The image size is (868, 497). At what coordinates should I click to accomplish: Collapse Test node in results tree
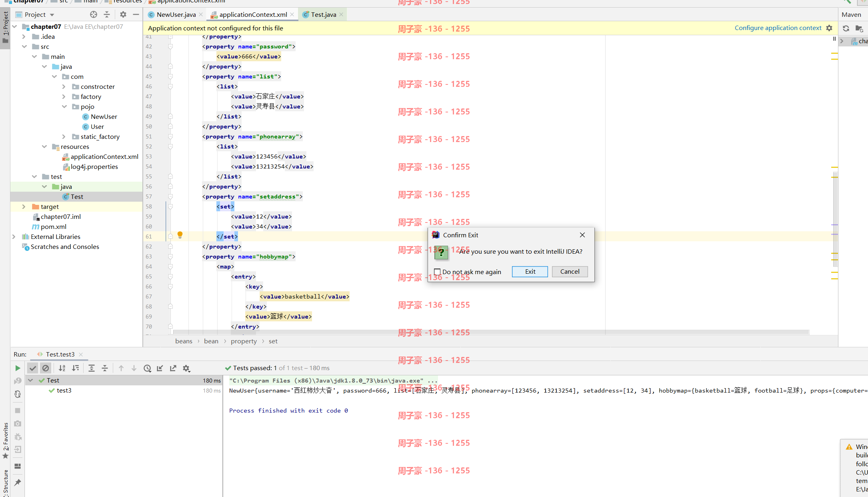30,380
